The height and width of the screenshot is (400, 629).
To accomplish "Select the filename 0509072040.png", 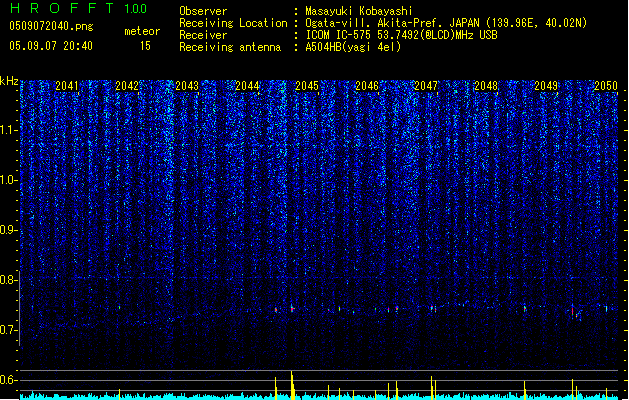I will pyautogui.click(x=51, y=26).
